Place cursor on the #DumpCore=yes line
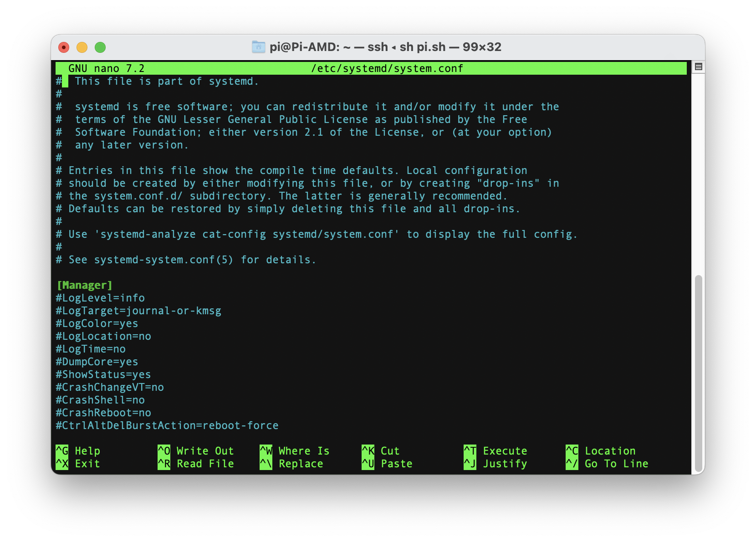The height and width of the screenshot is (542, 756). point(97,361)
